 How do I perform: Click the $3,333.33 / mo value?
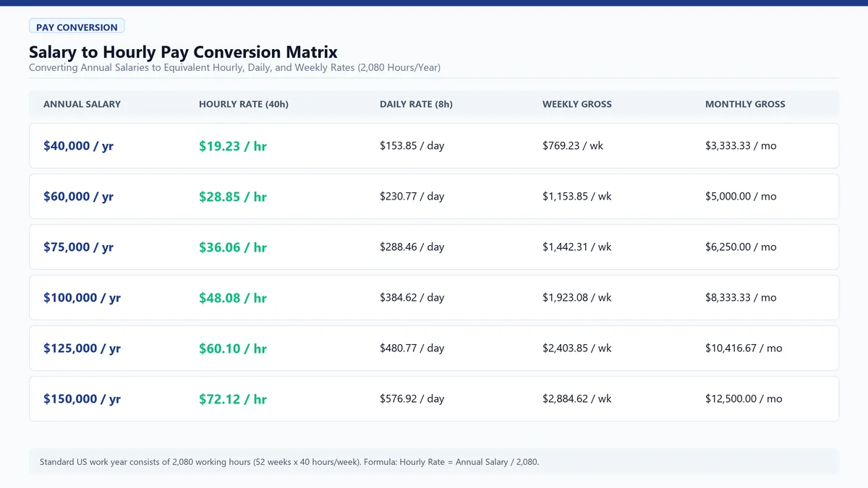tap(741, 145)
